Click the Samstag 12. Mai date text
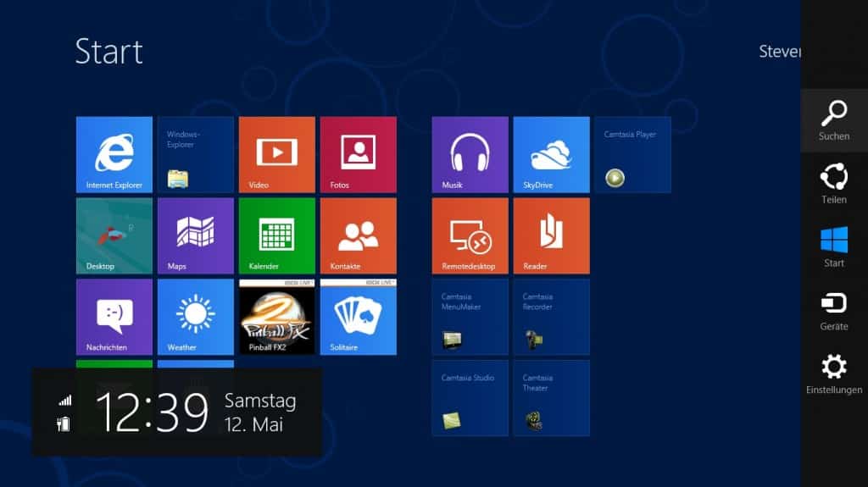The height and width of the screenshot is (487, 868). [260, 412]
